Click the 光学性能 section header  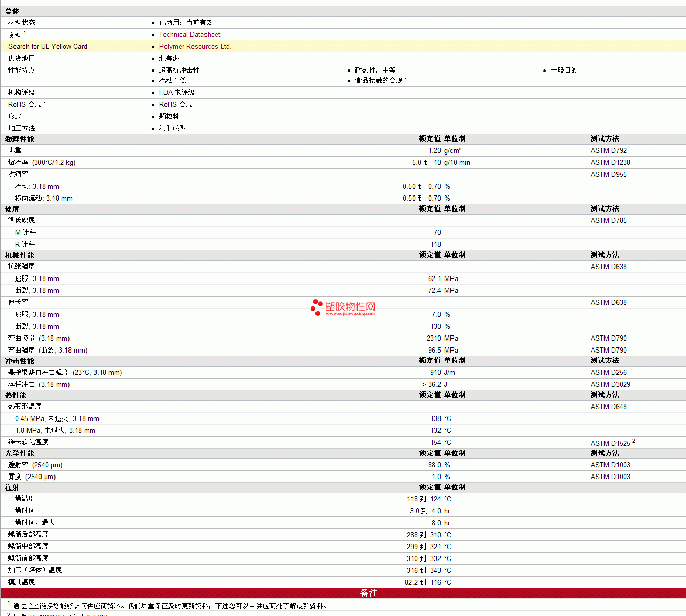(x=20, y=453)
